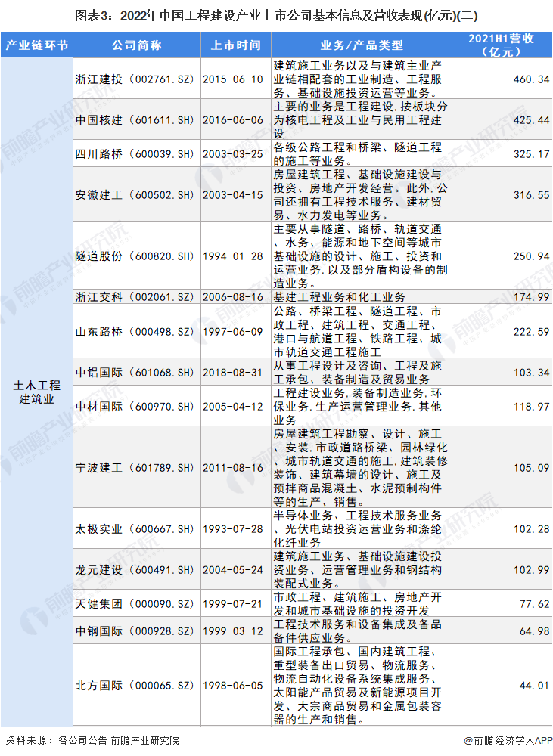553x756 pixels.
Task: Select the 上市时间 column header
Action: [236, 45]
